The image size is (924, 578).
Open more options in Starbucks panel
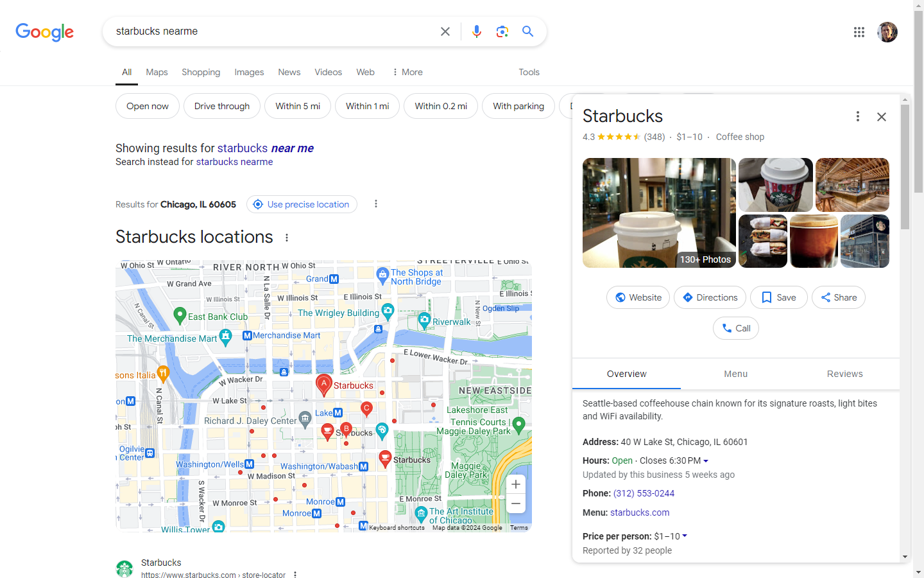pyautogui.click(x=858, y=116)
